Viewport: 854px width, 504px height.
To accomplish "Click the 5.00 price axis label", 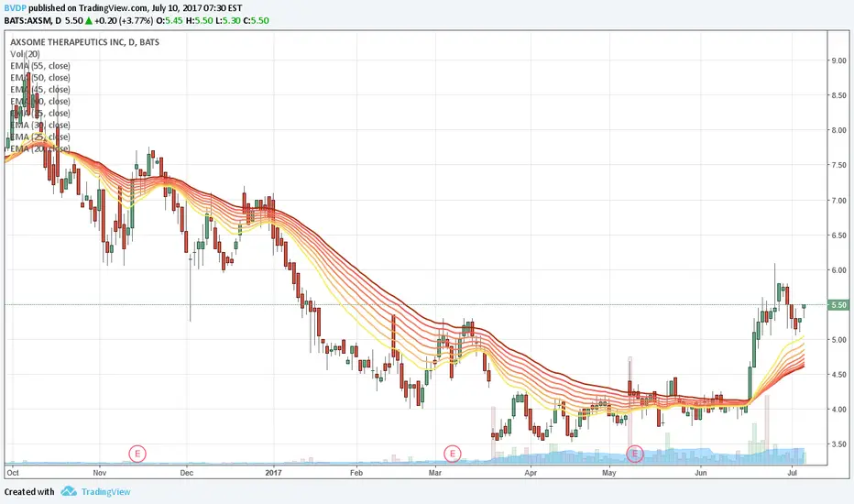I will pos(838,340).
